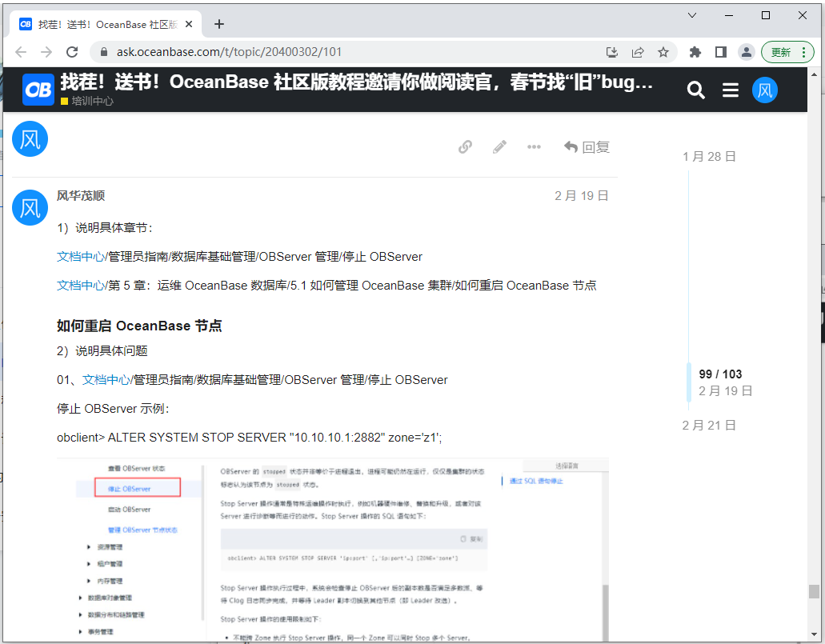Open the avatar above the reply post

[30, 139]
